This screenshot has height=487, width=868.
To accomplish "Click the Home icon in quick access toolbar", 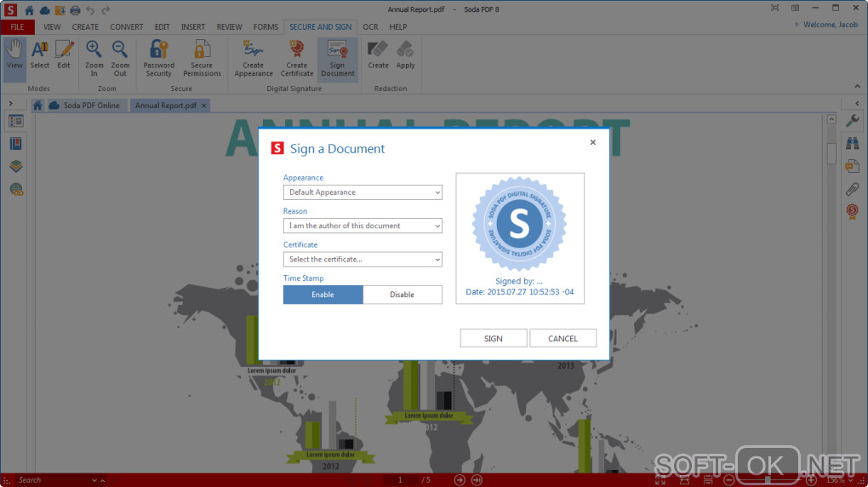I will point(29,10).
